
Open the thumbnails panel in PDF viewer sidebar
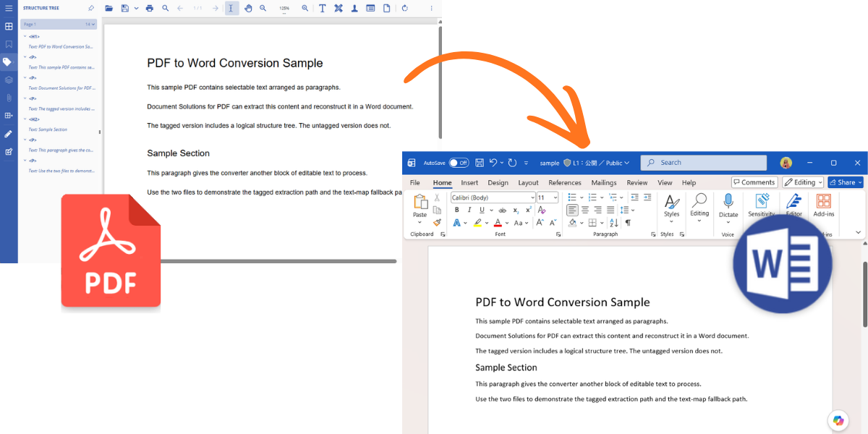(9, 26)
